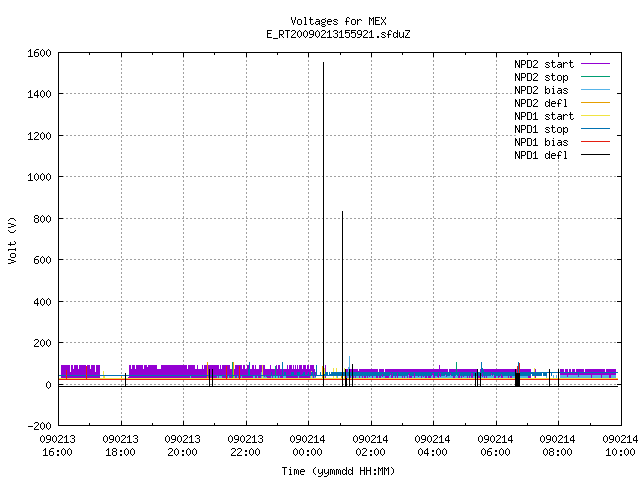The height and width of the screenshot is (480, 640).
Task: Click the 090214 04:00 time label
Action: 432,446
